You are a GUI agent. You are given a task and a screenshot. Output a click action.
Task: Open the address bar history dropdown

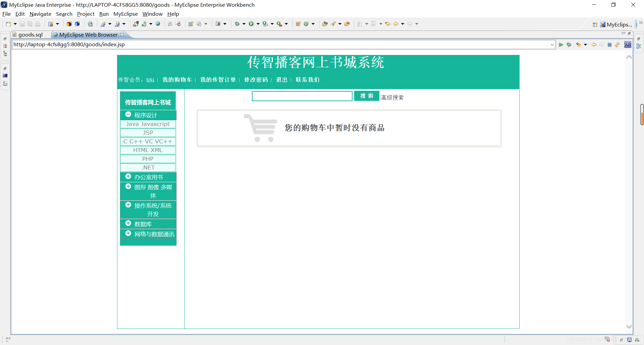[552, 44]
